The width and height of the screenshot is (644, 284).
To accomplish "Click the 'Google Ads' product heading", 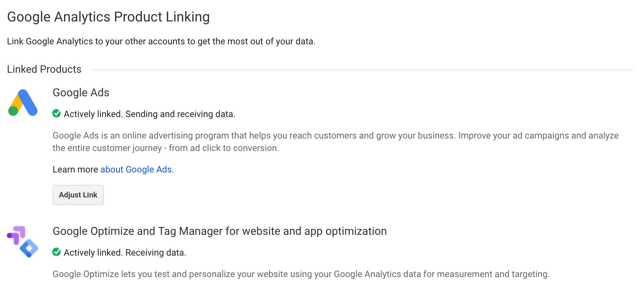I will tap(81, 92).
